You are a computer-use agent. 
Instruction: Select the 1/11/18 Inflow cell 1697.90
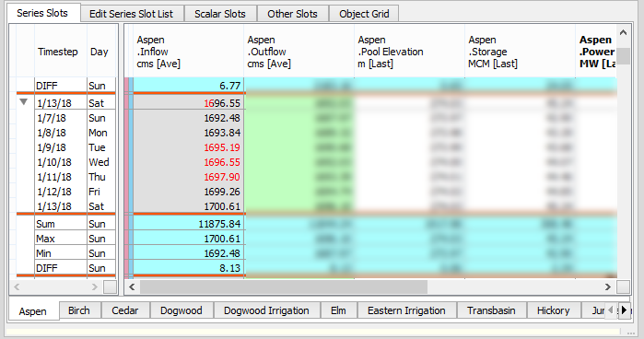(188, 177)
